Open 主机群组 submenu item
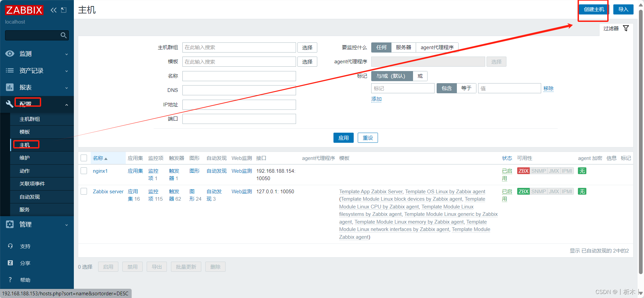 click(x=42, y=119)
